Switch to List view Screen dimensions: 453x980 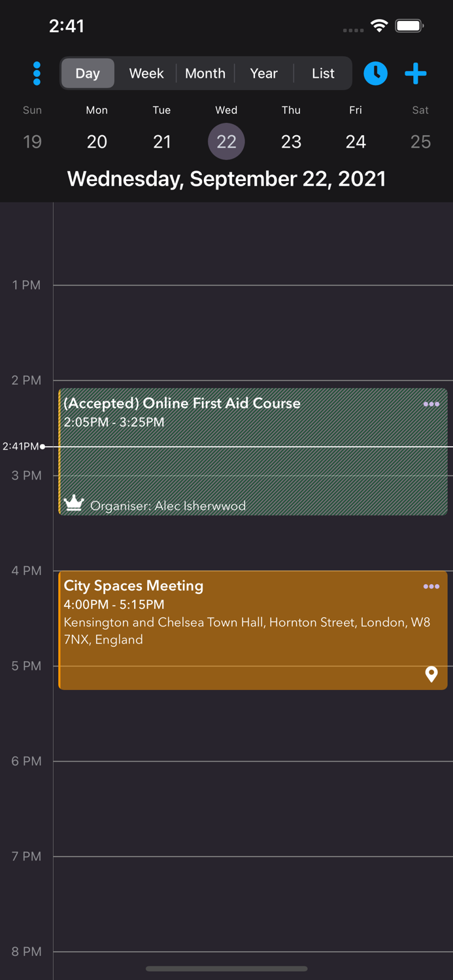322,73
